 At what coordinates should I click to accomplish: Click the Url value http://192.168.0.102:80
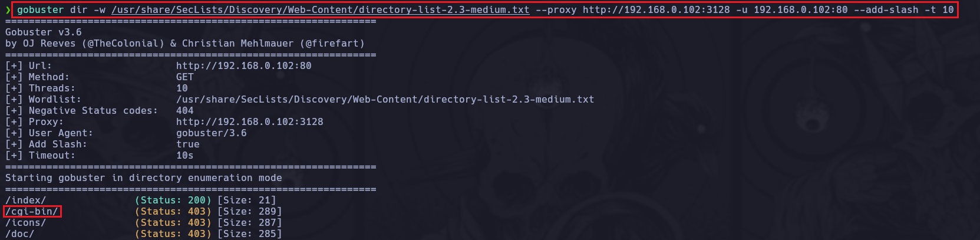(243, 66)
